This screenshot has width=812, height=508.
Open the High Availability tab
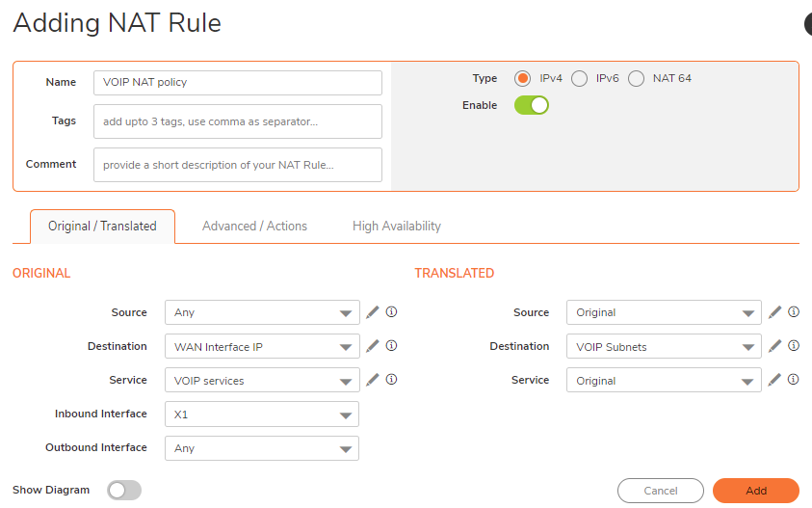tap(397, 226)
